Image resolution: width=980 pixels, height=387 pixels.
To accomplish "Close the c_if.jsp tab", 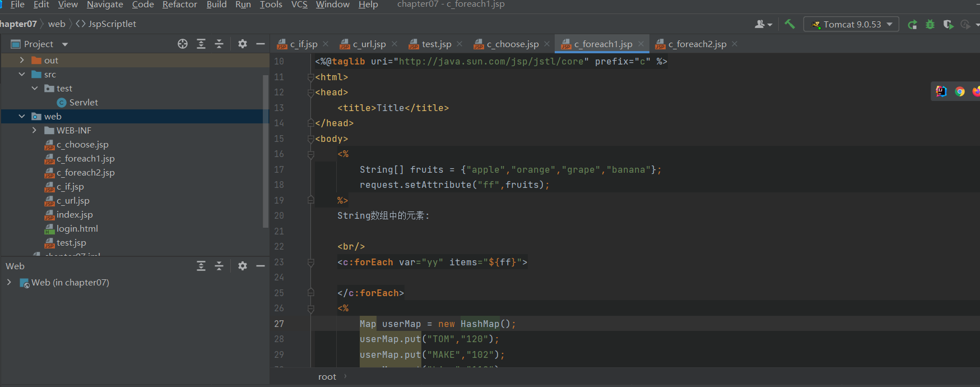I will pyautogui.click(x=326, y=44).
